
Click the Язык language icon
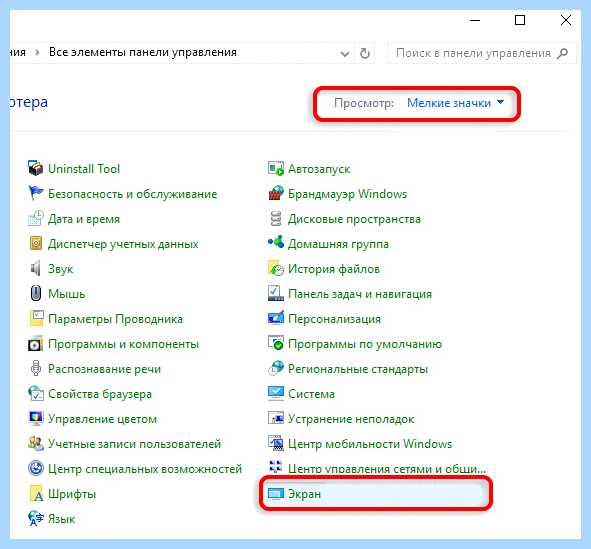[x=36, y=518]
